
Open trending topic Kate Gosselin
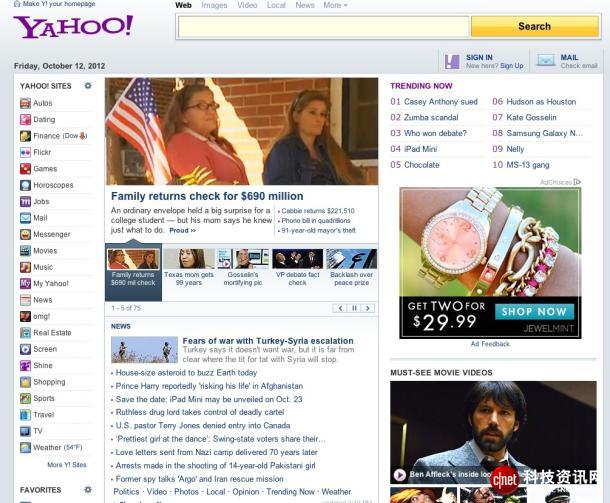coord(531,117)
